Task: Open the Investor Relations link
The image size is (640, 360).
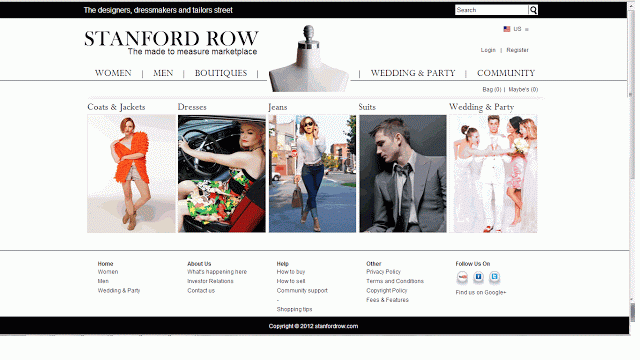Action: click(210, 281)
